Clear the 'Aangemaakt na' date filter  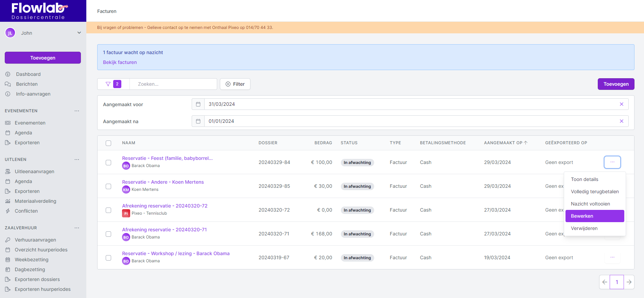point(621,121)
